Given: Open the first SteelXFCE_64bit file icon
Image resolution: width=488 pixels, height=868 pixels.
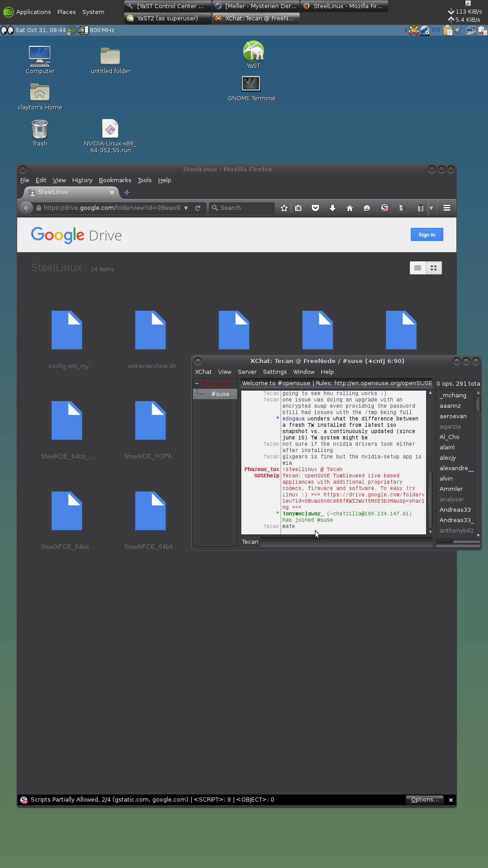Looking at the screenshot, I should pos(67,511).
